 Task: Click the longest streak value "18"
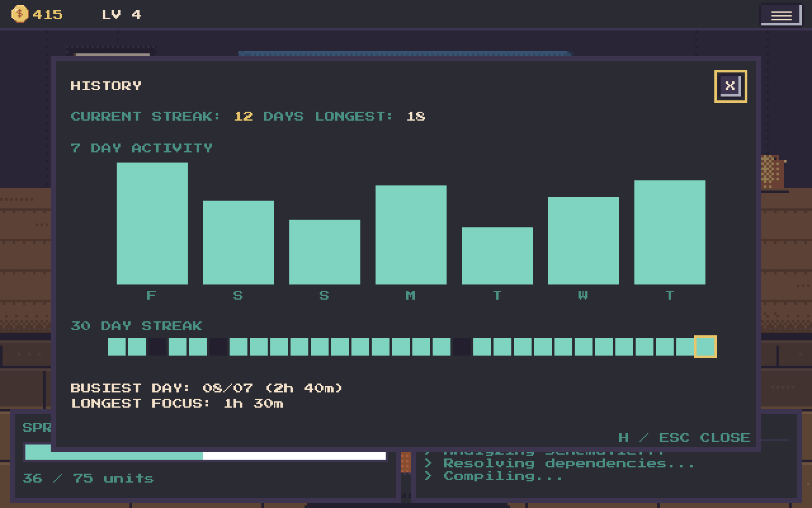[416, 116]
